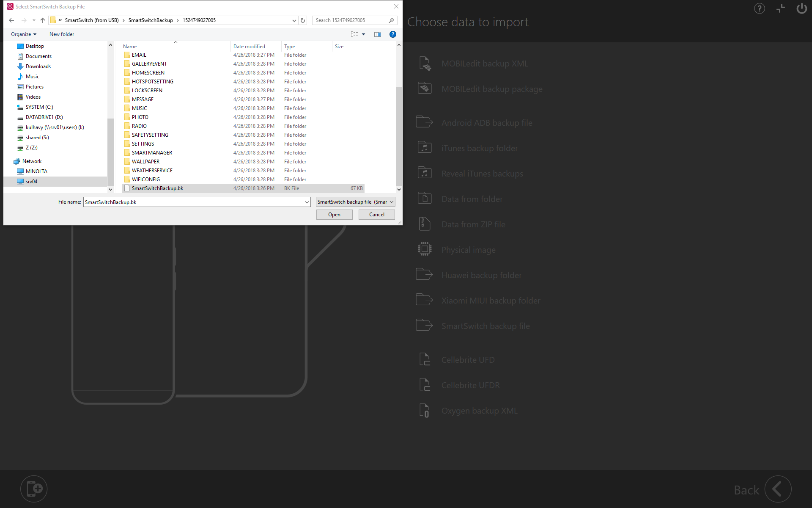
Task: Open the file type filter dropdown
Action: pyautogui.click(x=355, y=202)
